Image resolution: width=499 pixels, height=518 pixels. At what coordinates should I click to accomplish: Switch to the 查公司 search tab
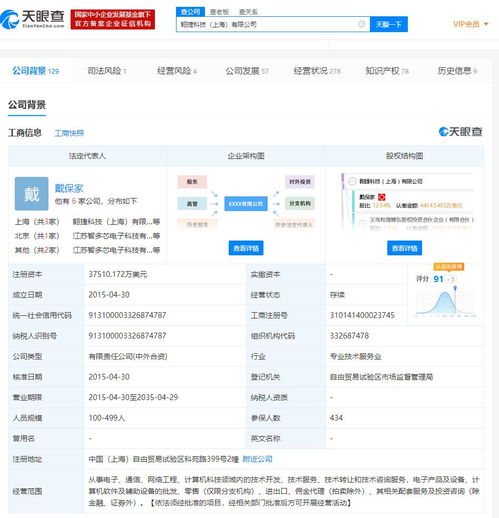(190, 12)
